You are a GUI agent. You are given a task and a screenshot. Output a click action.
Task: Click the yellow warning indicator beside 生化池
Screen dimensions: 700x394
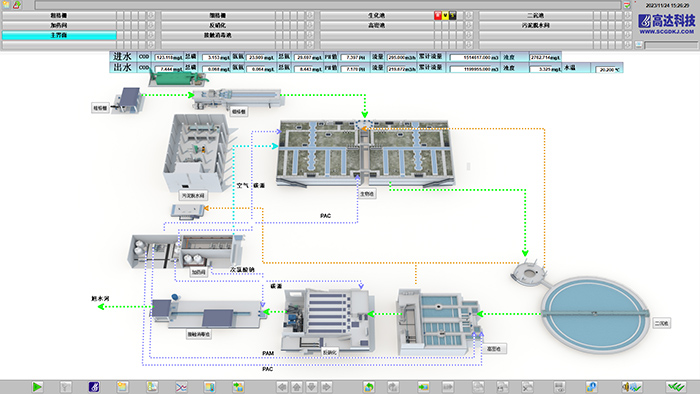[445, 16]
